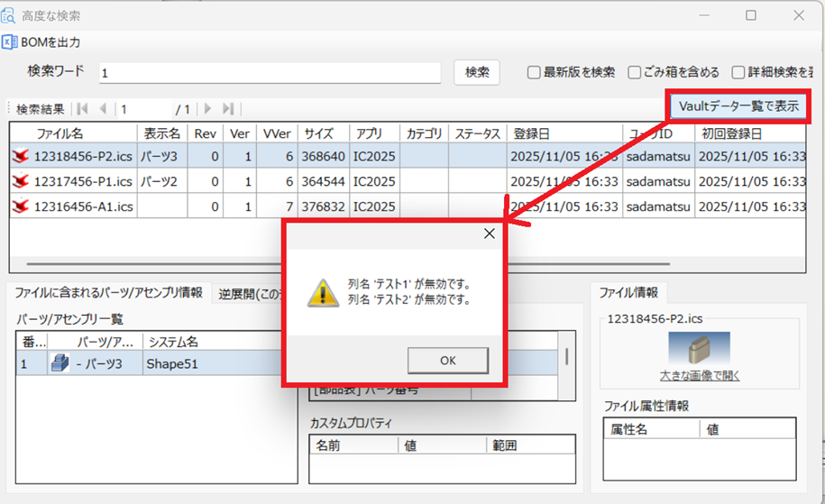Screen dimensions: 825x504
Task: Switch to ファイルに含まれるパーツ/アセンブリ情報 tab
Action: (108, 292)
